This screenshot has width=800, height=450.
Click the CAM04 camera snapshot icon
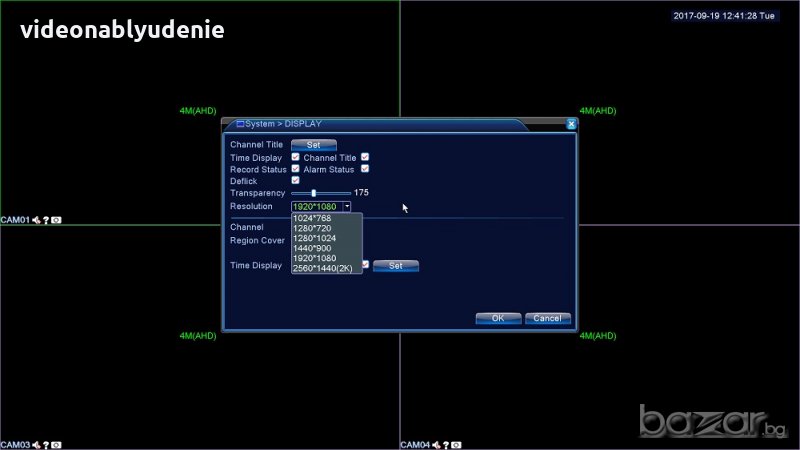pyautogui.click(x=456, y=444)
